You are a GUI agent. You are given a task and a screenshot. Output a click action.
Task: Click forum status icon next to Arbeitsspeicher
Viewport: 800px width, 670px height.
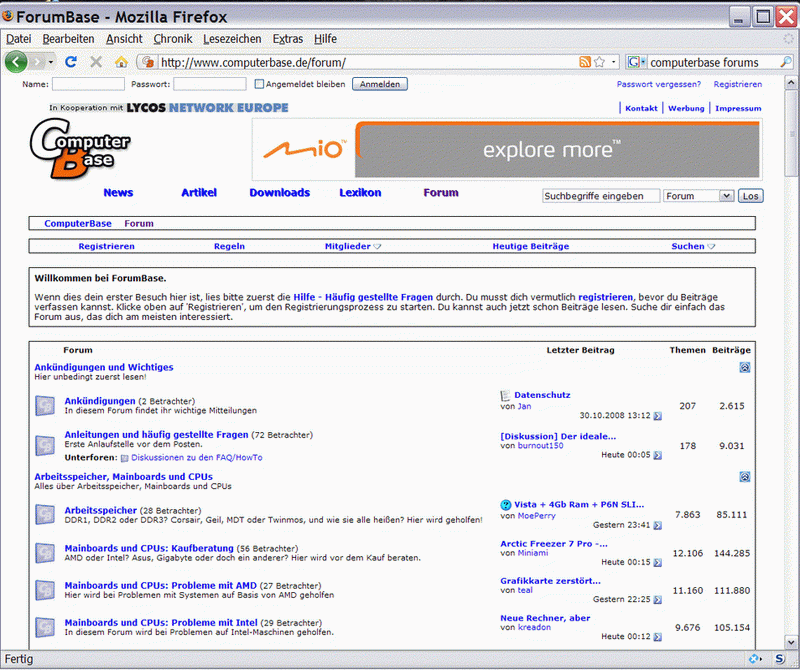click(45, 514)
